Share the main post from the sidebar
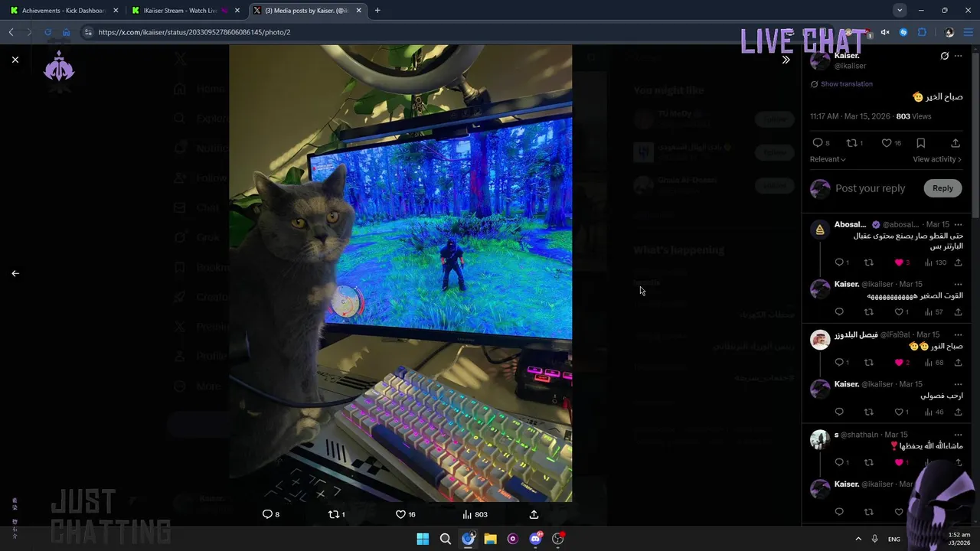Screen dimensions: 980x551 tap(955, 143)
